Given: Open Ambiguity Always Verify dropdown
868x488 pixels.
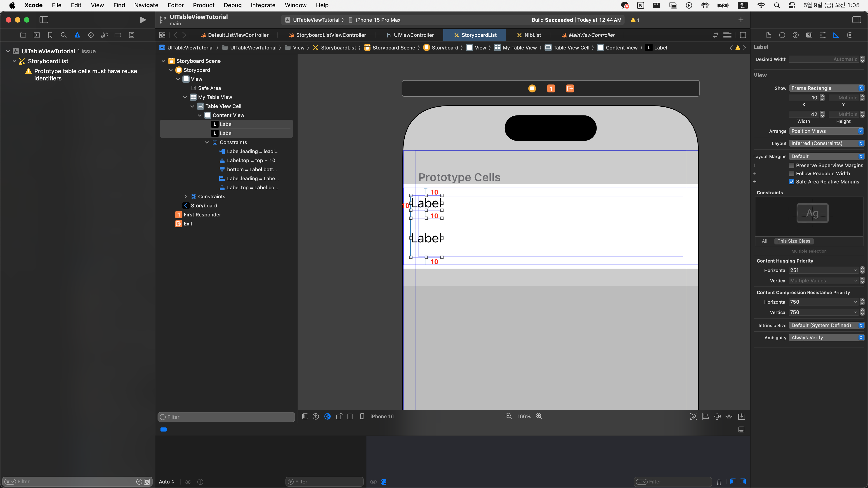Looking at the screenshot, I should [x=827, y=338].
